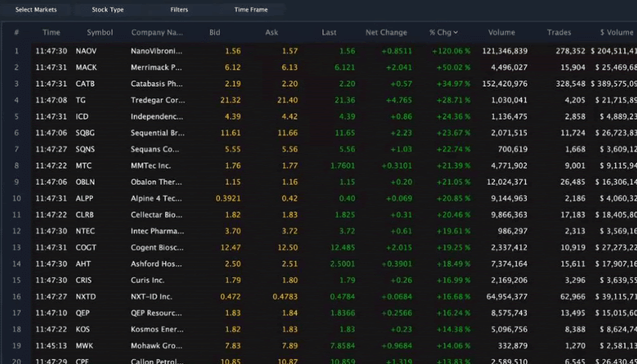Click trades value 328,548
Screen dimensions: 637x364
(570, 84)
